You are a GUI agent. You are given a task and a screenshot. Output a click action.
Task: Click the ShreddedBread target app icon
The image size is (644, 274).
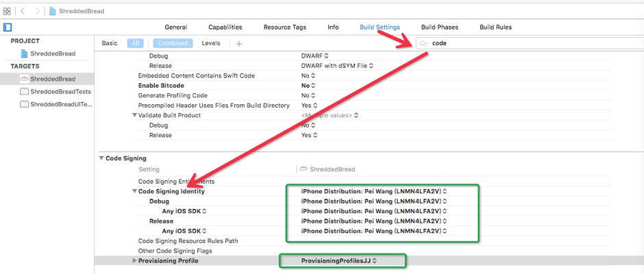coord(24,79)
